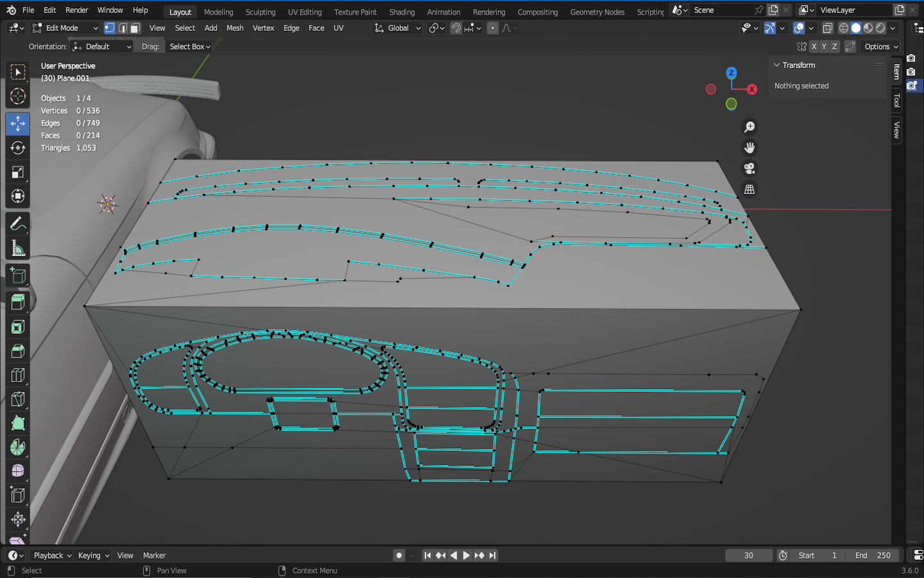924x578 pixels.
Task: Open the Keying dropdown in timeline
Action: 93,556
